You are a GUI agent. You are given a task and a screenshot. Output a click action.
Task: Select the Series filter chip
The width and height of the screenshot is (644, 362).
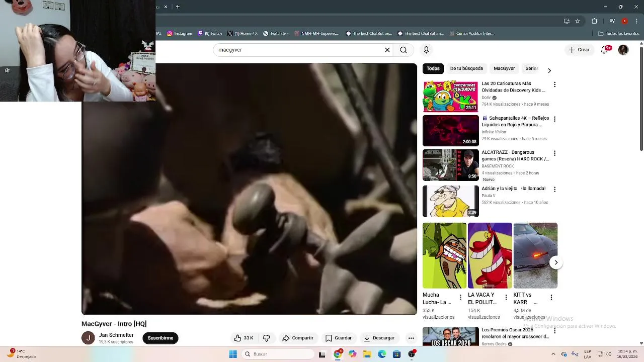(x=532, y=68)
